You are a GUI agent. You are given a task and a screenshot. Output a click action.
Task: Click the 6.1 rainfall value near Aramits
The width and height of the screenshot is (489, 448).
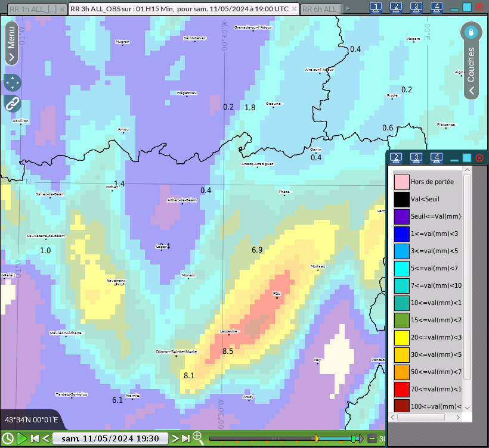(x=117, y=400)
